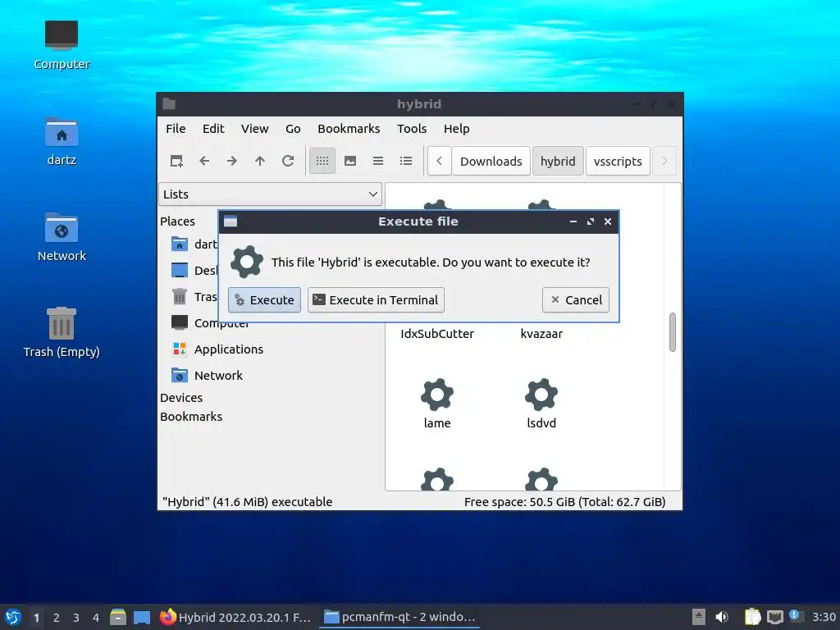Click the Execute button
The width and height of the screenshot is (840, 630).
pos(265,300)
